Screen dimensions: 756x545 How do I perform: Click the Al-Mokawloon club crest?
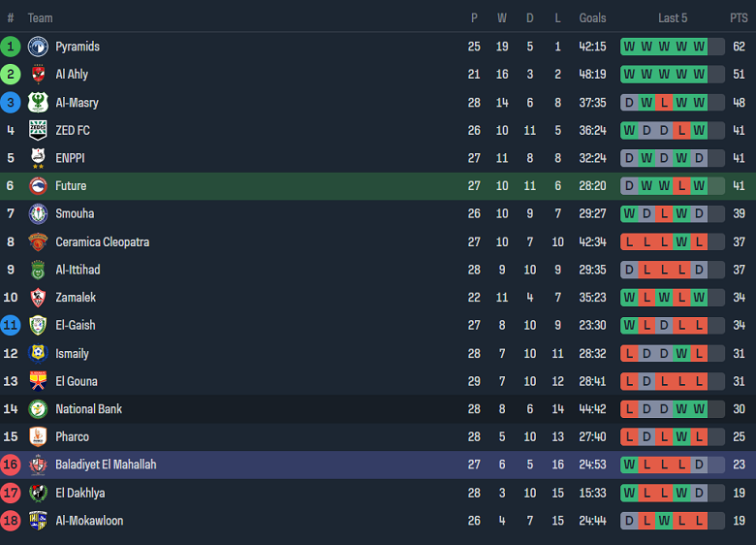point(38,521)
